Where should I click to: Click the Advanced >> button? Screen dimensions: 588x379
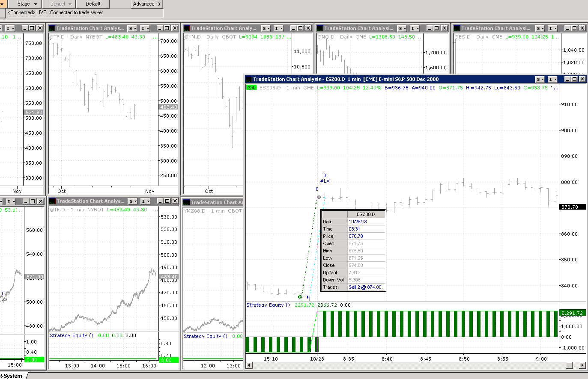click(x=147, y=4)
